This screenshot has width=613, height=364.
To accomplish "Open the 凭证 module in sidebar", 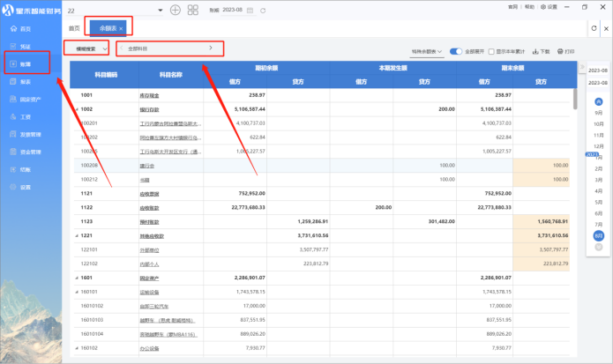I will 25,46.
